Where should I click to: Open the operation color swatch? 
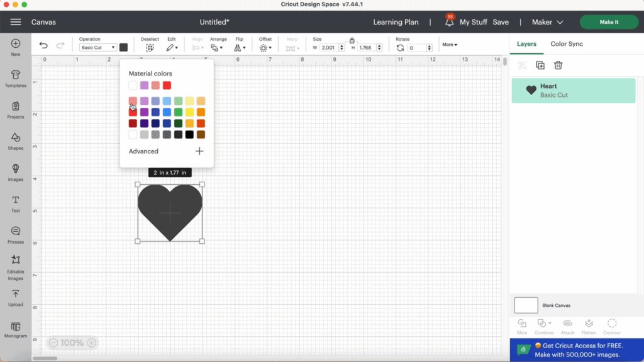point(123,47)
